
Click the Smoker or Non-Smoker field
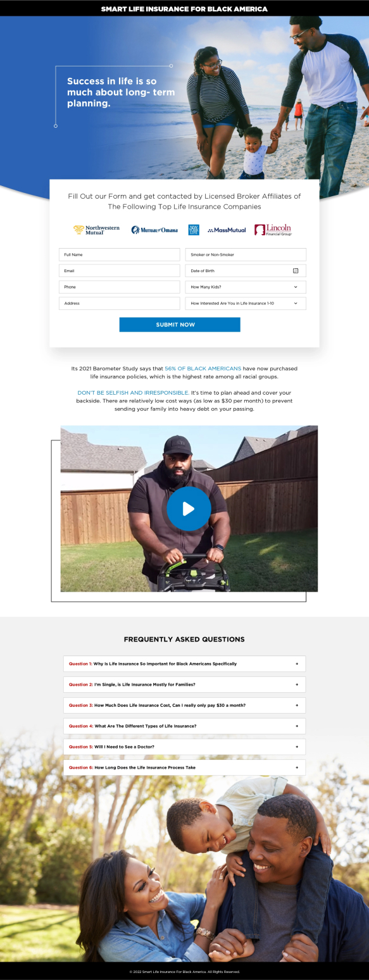click(x=246, y=254)
